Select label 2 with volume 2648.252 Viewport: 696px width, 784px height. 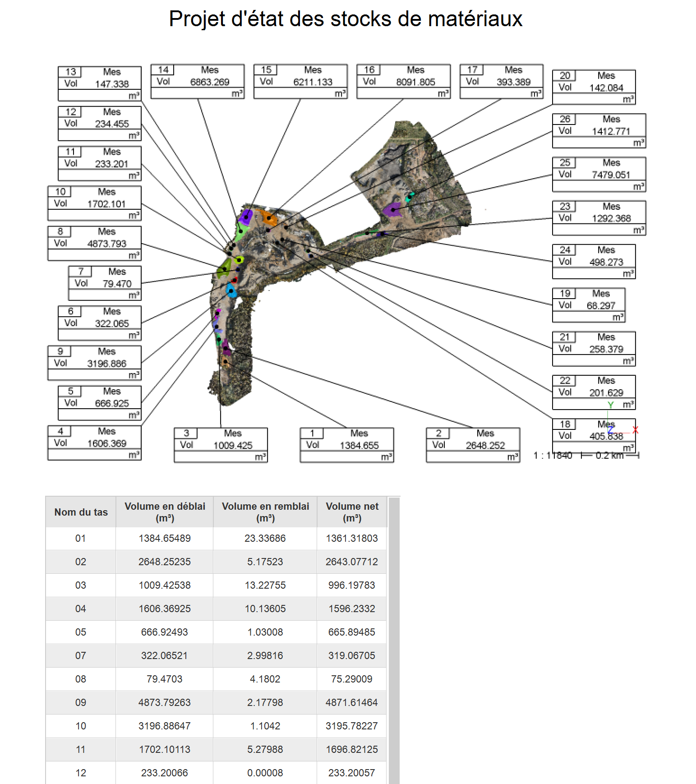tap(473, 445)
